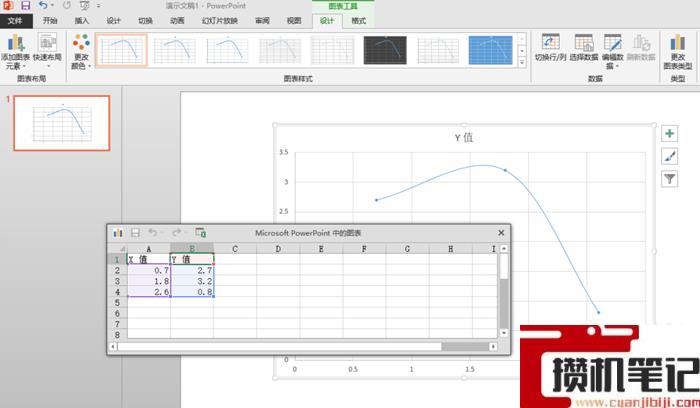The height and width of the screenshot is (408, 700).
Task: Switch to the Review tab
Action: 262,21
